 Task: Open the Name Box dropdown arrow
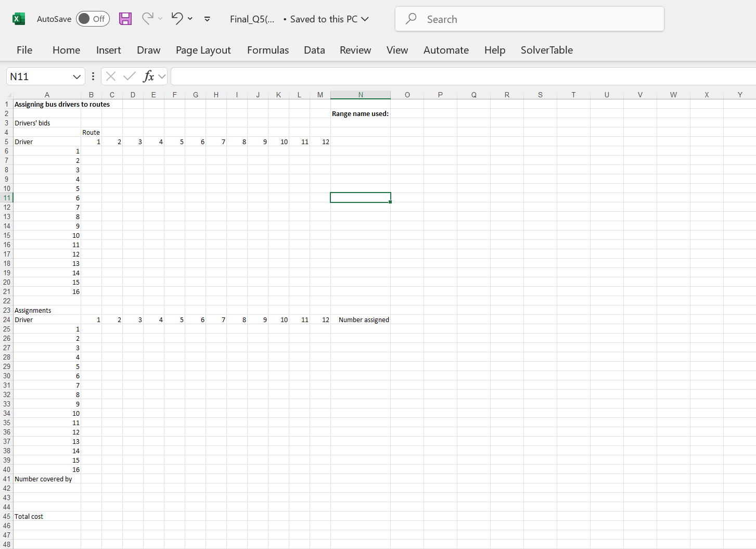[77, 76]
